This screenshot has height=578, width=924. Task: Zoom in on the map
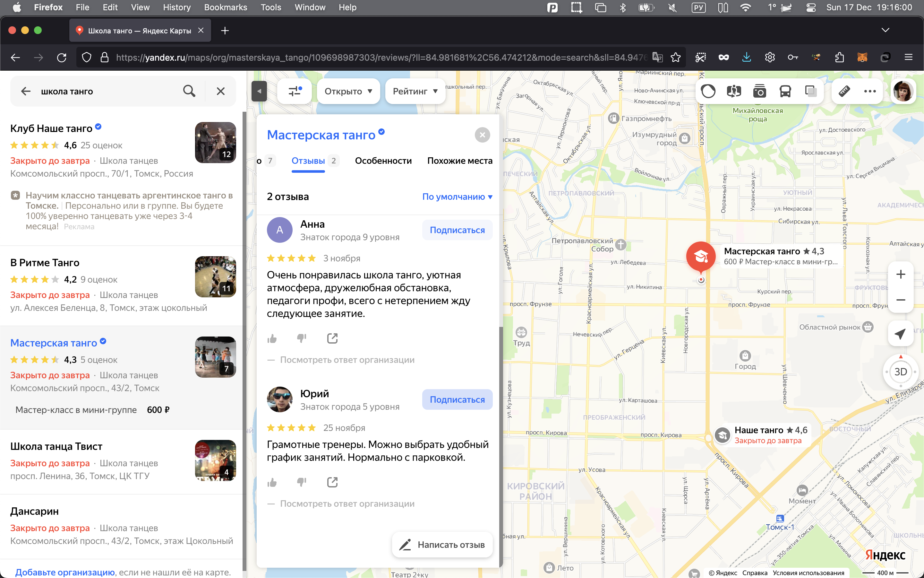pos(901,274)
